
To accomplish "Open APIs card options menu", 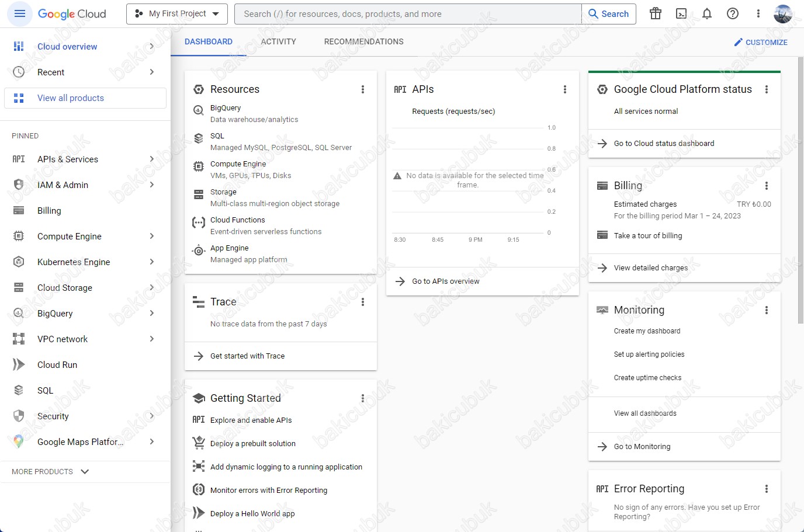I will point(565,89).
